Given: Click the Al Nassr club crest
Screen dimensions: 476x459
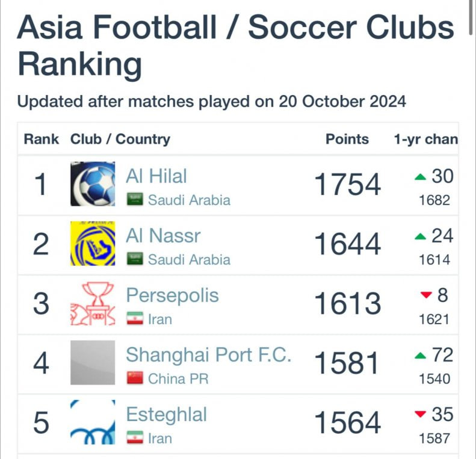Looking at the screenshot, I should (93, 244).
